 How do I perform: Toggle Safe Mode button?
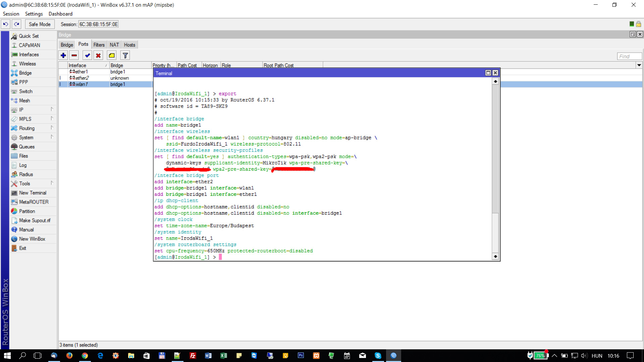pyautogui.click(x=40, y=24)
